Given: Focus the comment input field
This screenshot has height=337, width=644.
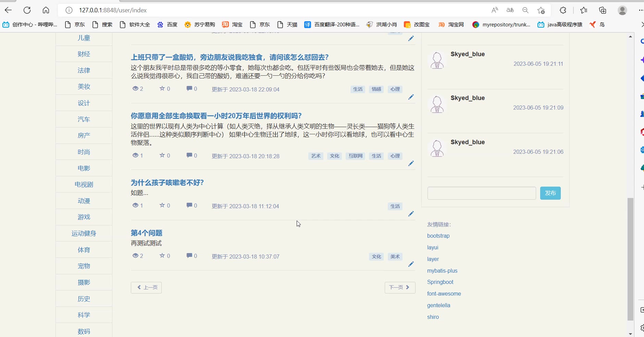Looking at the screenshot, I should 482,193.
